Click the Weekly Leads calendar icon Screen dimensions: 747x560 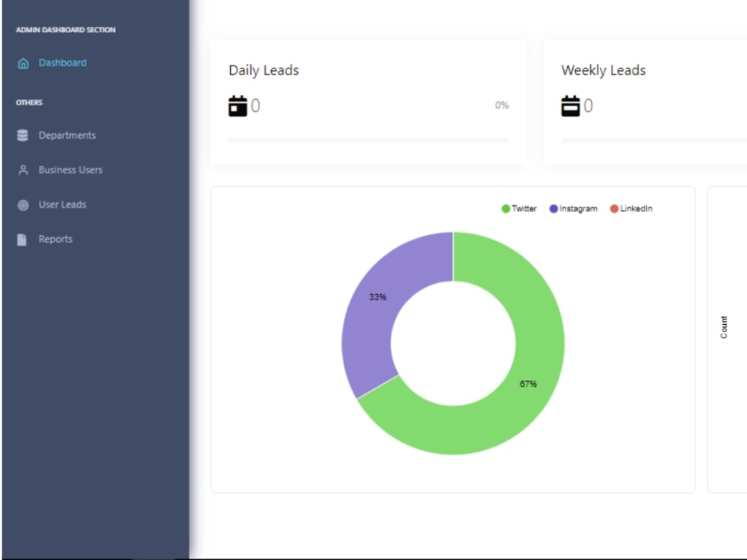point(570,106)
